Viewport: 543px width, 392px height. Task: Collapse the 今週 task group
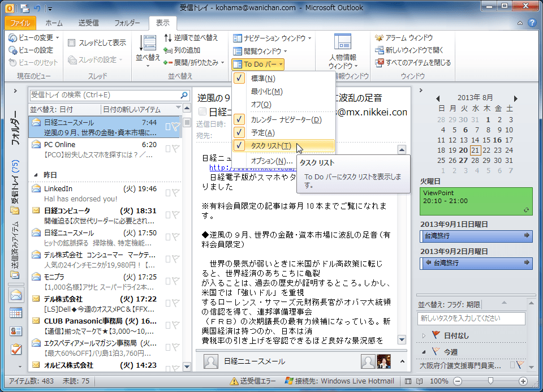(424, 352)
